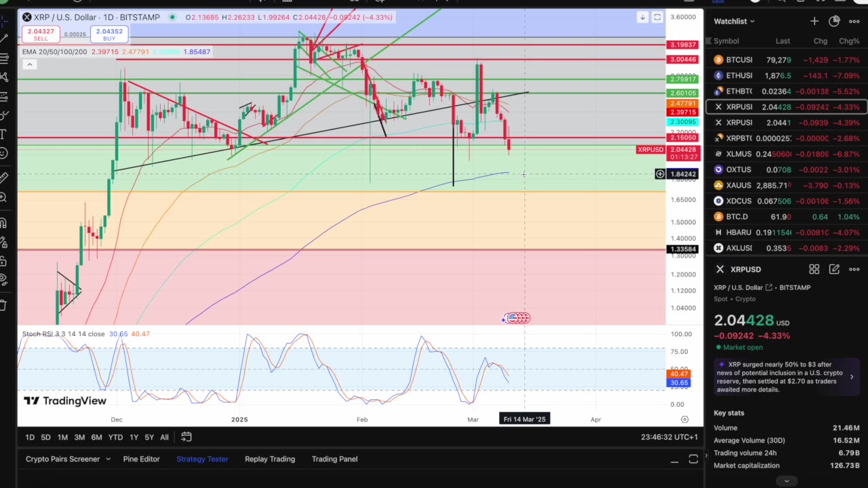This screenshot has height=488, width=868.
Task: Open the watchlist advanced view pie icon
Action: 834,21
